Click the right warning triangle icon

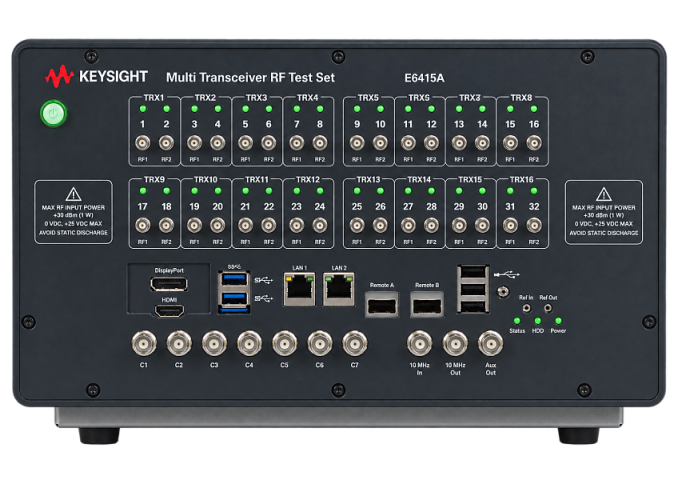(604, 194)
